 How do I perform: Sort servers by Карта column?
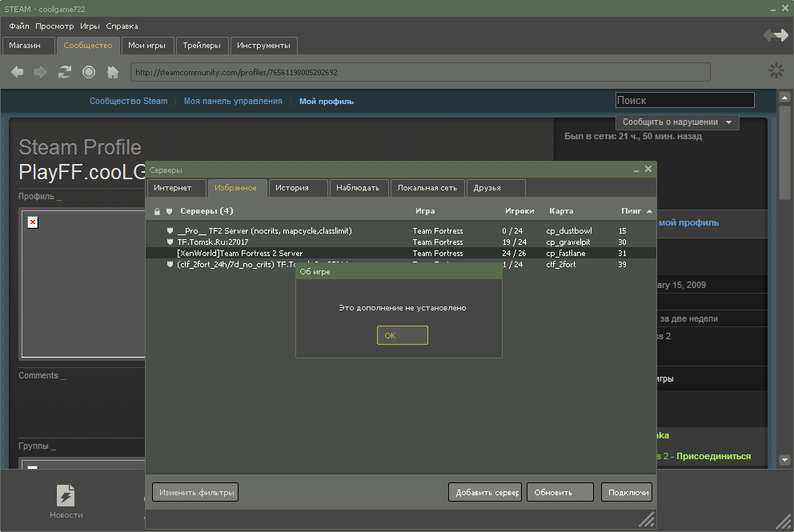(x=561, y=210)
